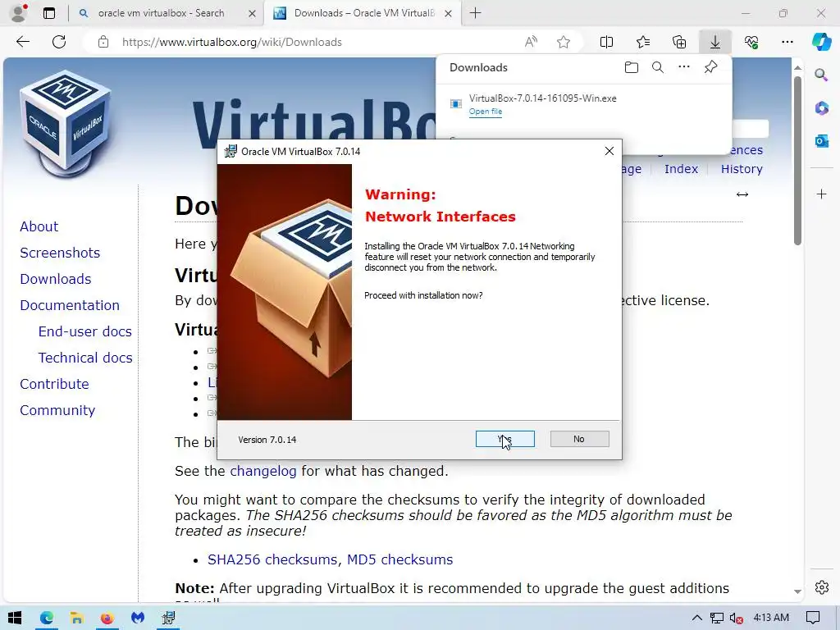
Task: Switch to oracle vm virtualbox Search tab
Action: (x=161, y=13)
